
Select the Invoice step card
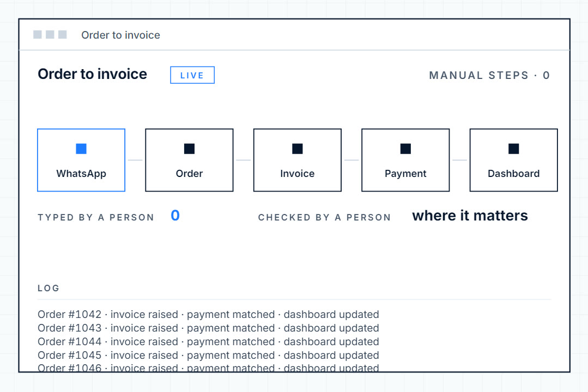[298, 160]
